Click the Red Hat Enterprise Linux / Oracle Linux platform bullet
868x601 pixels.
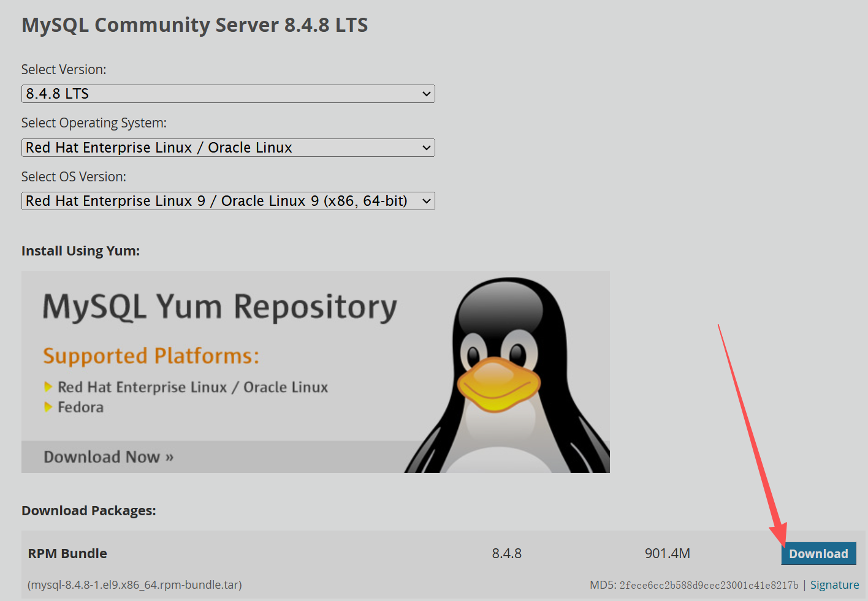tap(192, 387)
